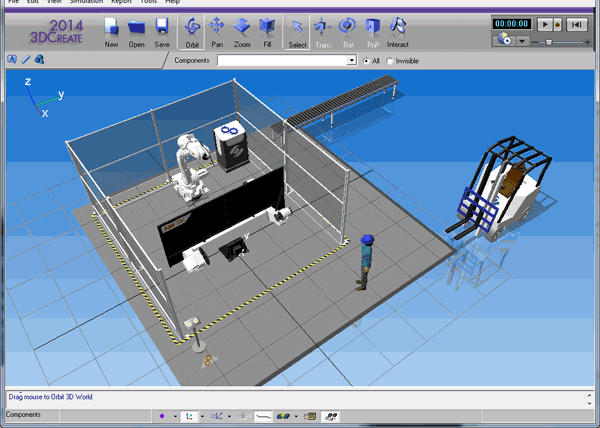Expand the Components dropdown list
The image size is (600, 428).
351,61
